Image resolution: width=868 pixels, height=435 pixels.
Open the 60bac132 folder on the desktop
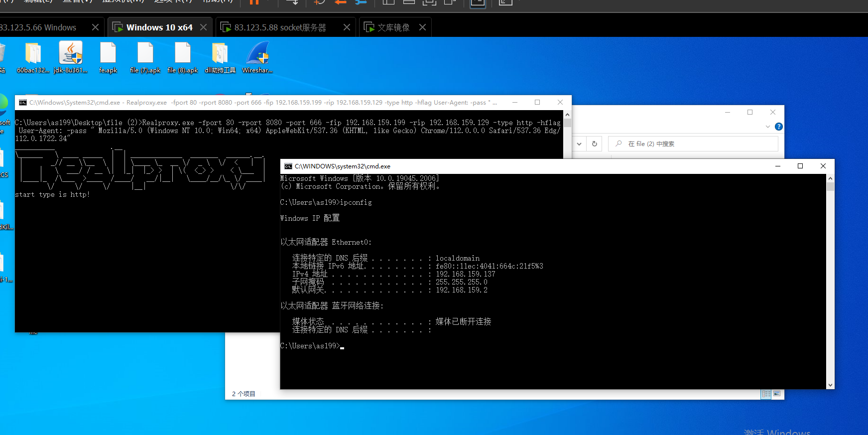click(33, 58)
